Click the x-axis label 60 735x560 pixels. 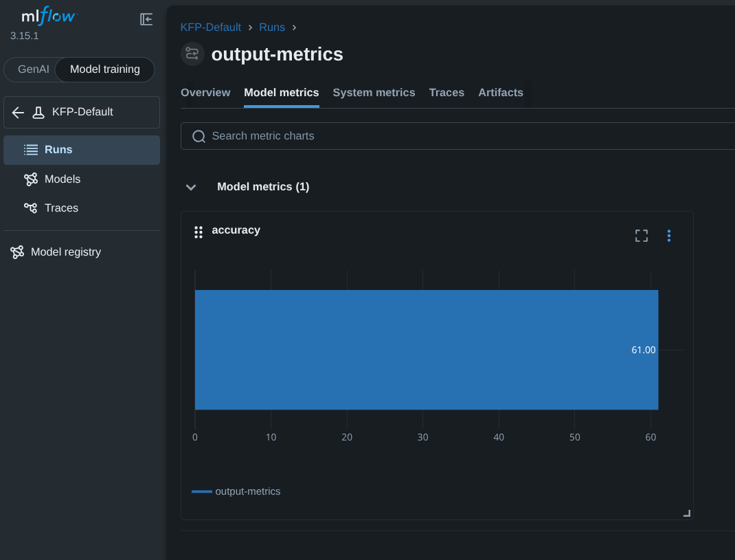point(651,437)
